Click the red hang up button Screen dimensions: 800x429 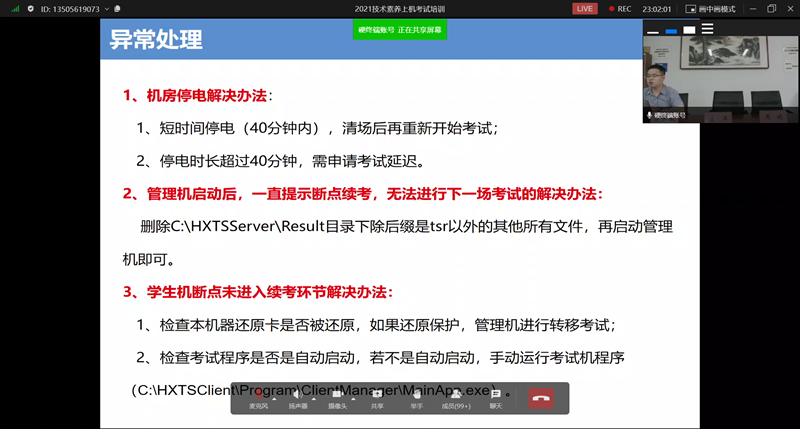541,397
